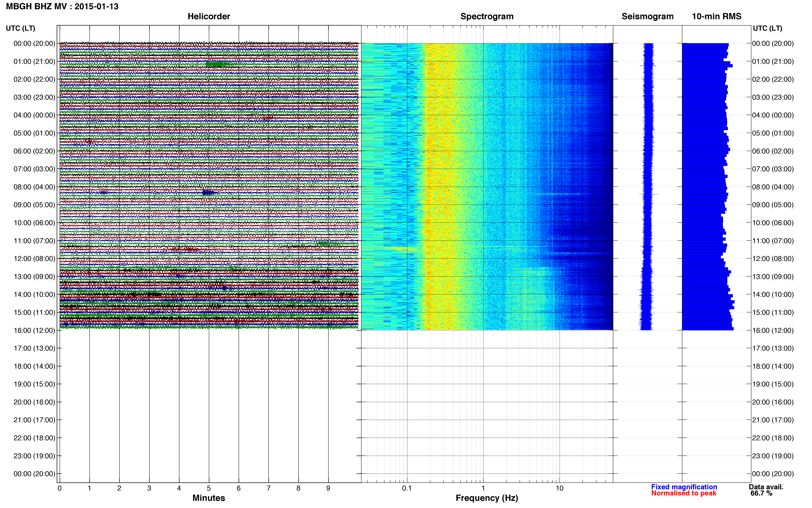This screenshot has height=508, width=812.
Task: Click the 66.7 % data availability value
Action: [x=761, y=494]
